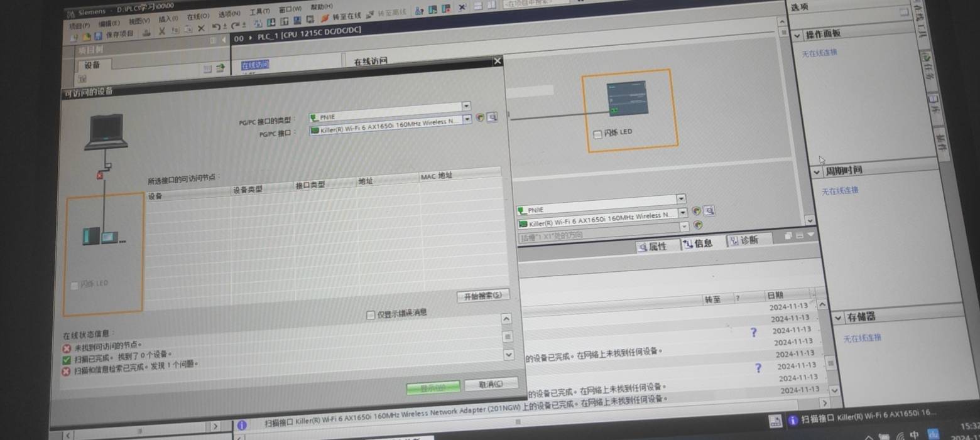Switch to the 属性 inspector tab
This screenshot has height=440, width=980.
[x=653, y=247]
